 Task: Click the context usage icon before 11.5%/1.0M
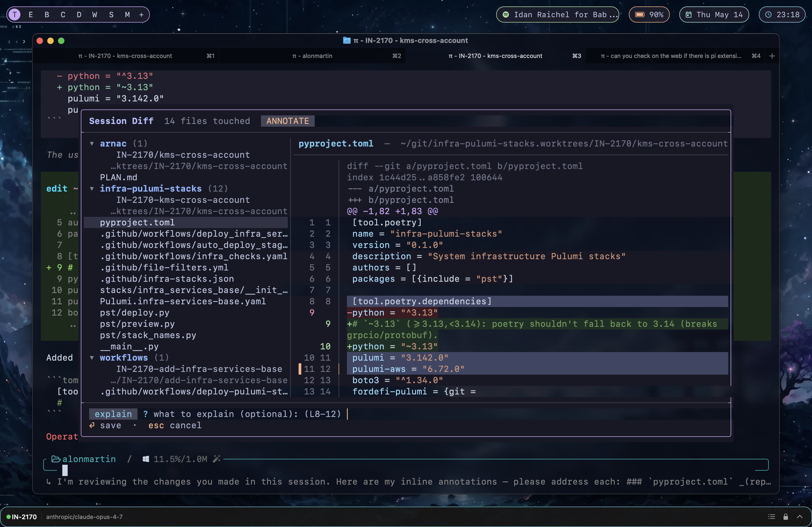(x=146, y=459)
